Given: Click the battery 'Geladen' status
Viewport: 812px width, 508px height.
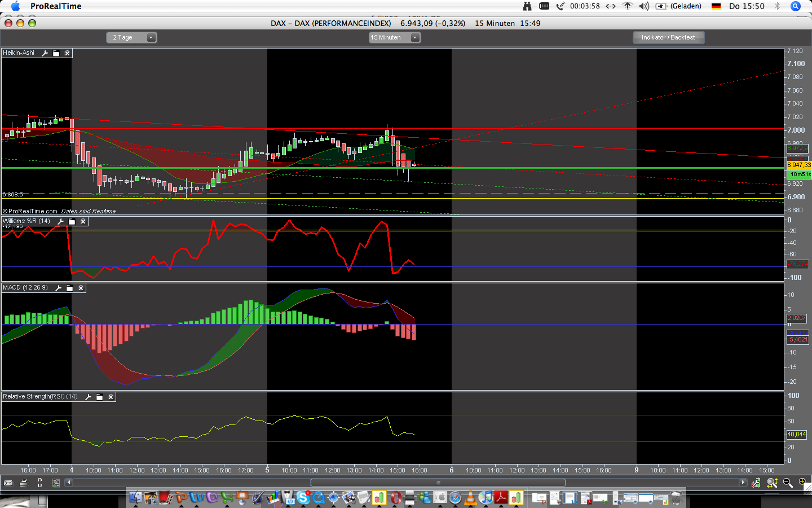Looking at the screenshot, I should click(678, 6).
